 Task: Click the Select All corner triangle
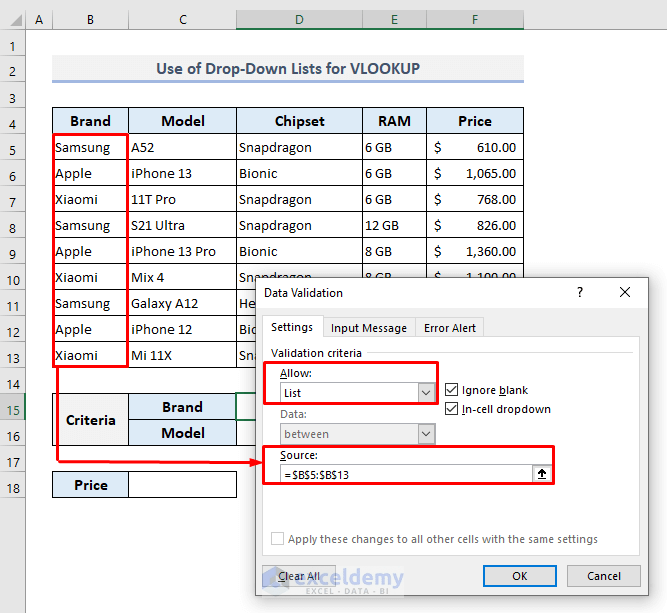coord(15,20)
